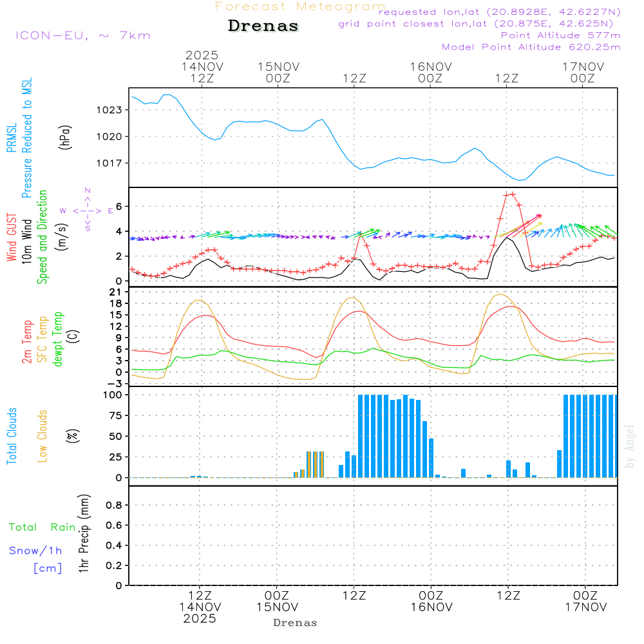Click the N-S-E-W wind direction compass legend
Viewport: 644px width, 644px height.
[87, 210]
